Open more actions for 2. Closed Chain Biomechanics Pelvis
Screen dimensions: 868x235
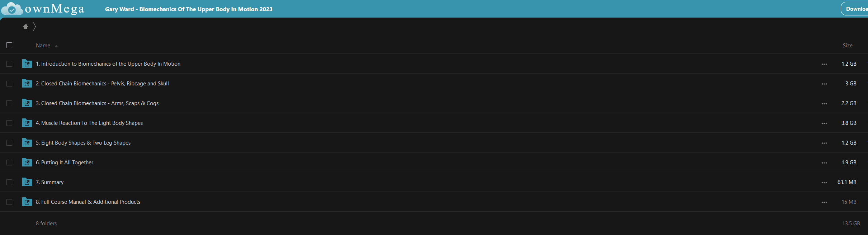click(824, 84)
